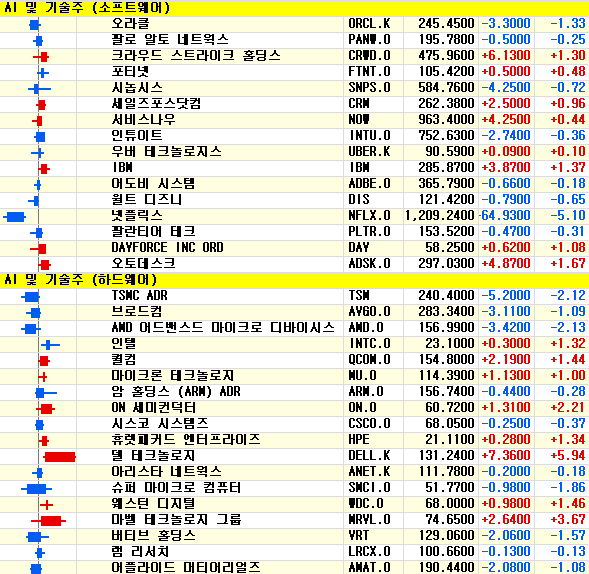
Task: Select the DAYFORCE INC ORD row
Action: 294,248
